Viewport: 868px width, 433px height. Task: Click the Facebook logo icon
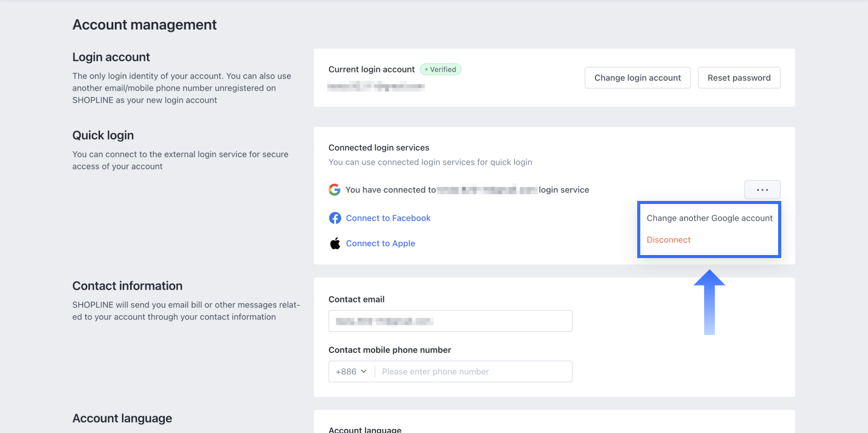(x=335, y=218)
